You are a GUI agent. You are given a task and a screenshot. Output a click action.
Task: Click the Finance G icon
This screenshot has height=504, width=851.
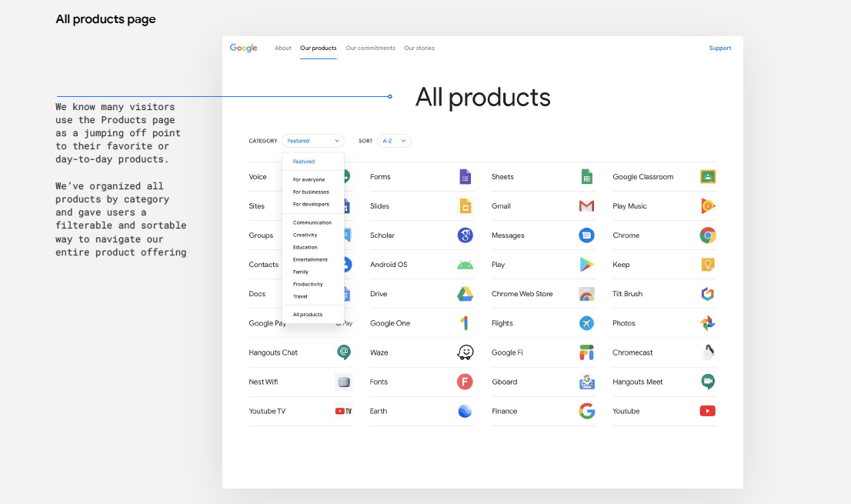(x=586, y=411)
